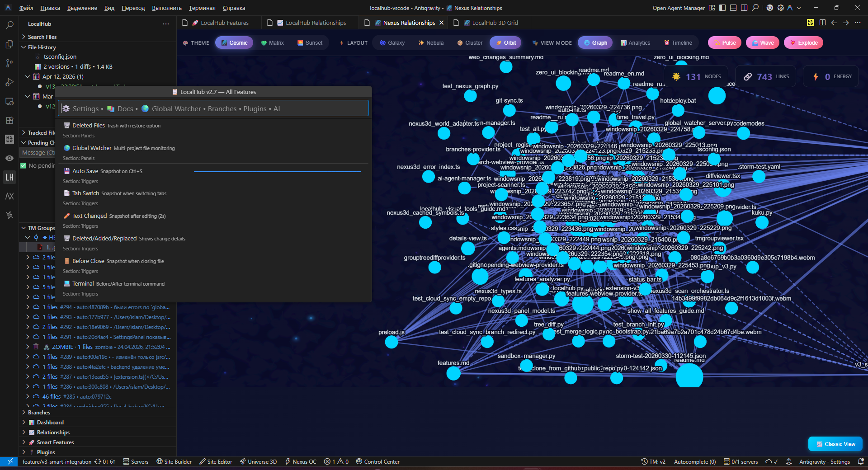The image size is (868, 470).
Task: Open the Kilo Code activity bar icon
Action: pyautogui.click(x=9, y=139)
